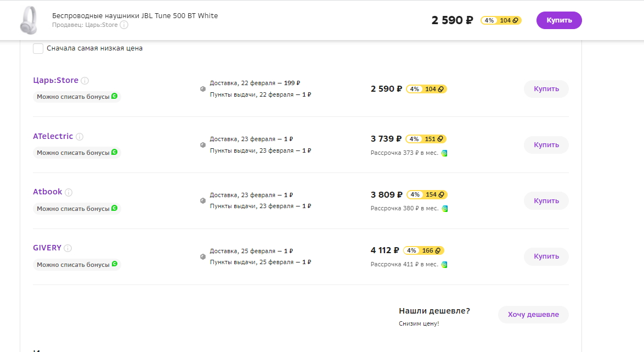
Task: Enable 'Сначала самая низкая цена' checkbox
Action: (38, 48)
